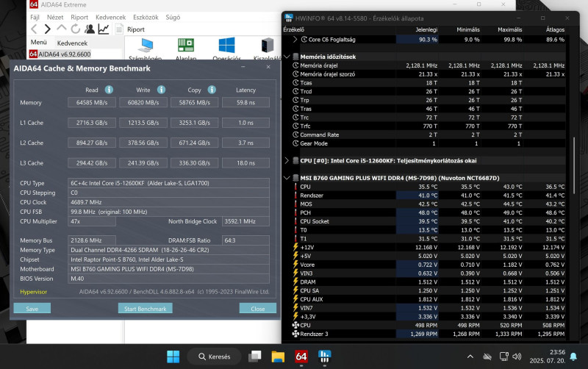
Task: Open notification bell in taskbar
Action: [x=573, y=357]
